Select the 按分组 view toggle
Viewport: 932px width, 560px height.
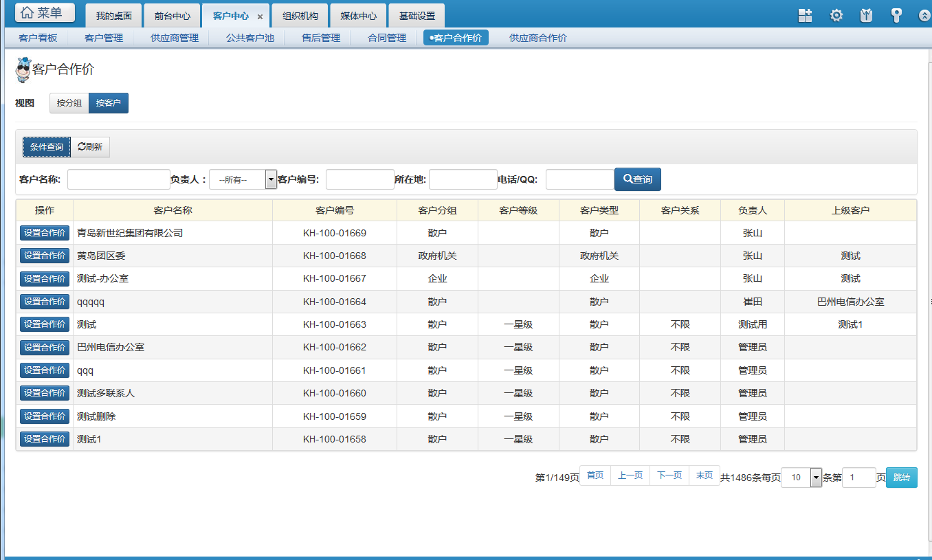[x=69, y=103]
